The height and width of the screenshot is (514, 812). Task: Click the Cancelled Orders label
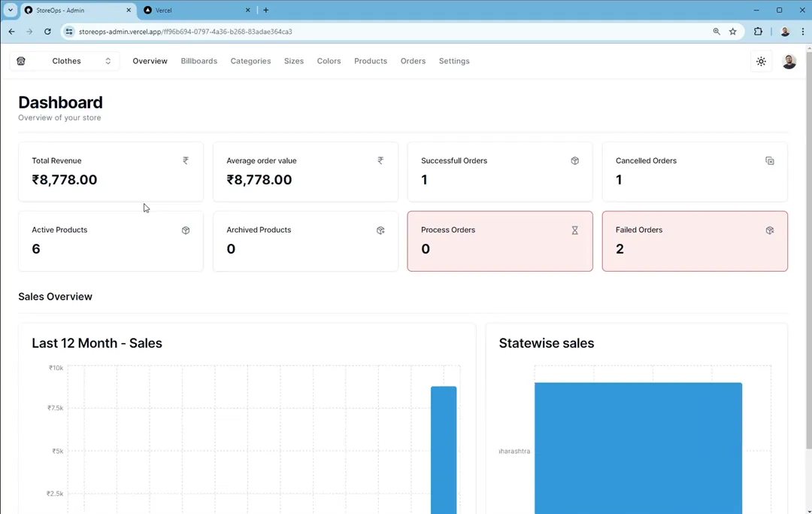tap(646, 160)
